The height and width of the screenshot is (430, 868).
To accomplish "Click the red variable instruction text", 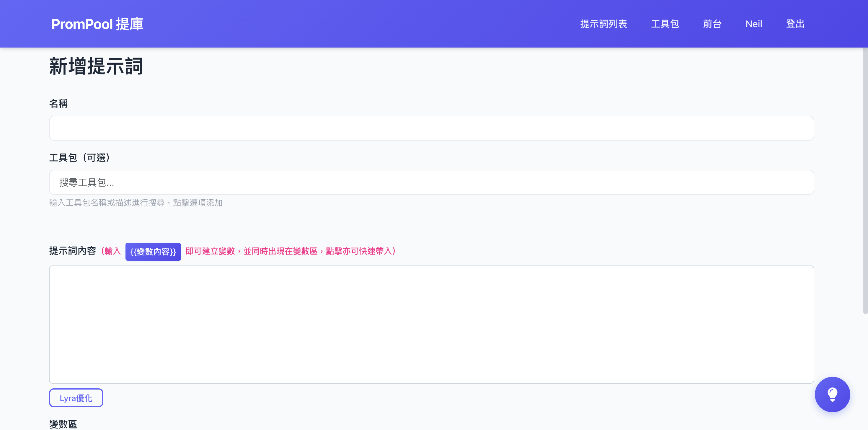I will point(290,251).
